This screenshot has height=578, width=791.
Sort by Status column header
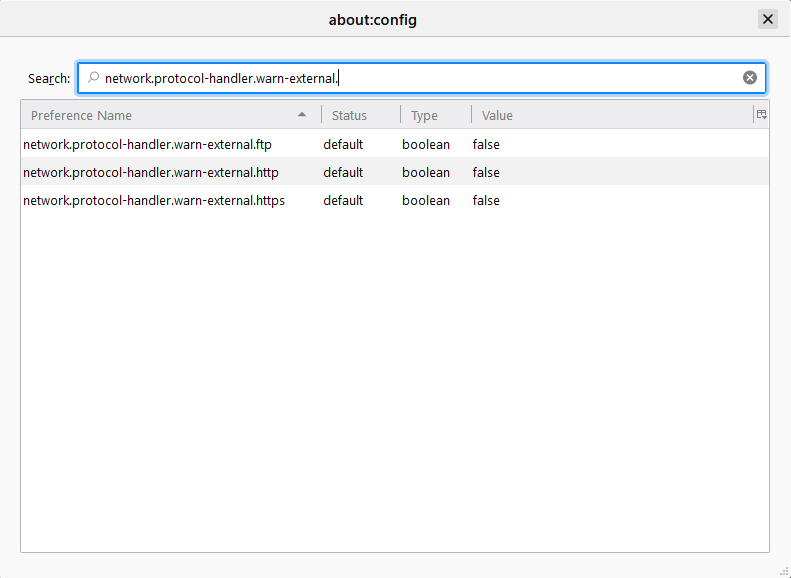361,115
